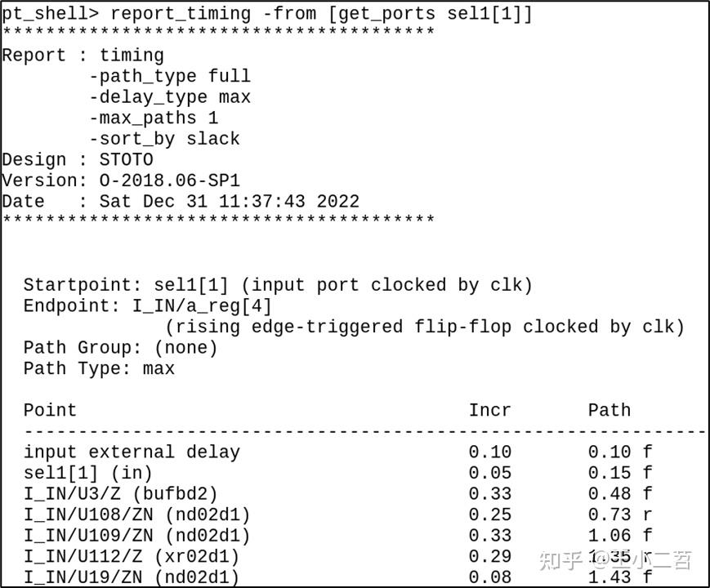This screenshot has height=588, width=710.
Task: Click the pt_shell report_timing command line
Action: tap(267, 14)
